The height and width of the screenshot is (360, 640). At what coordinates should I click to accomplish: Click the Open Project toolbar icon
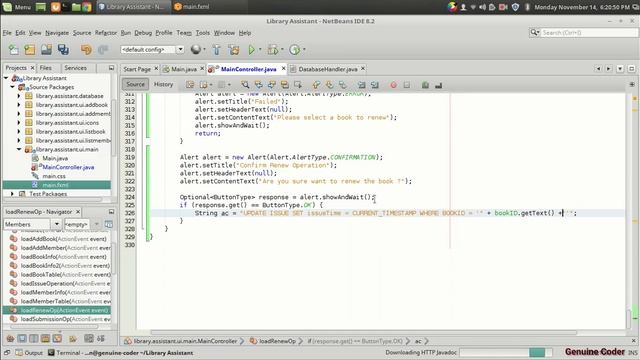46,50
